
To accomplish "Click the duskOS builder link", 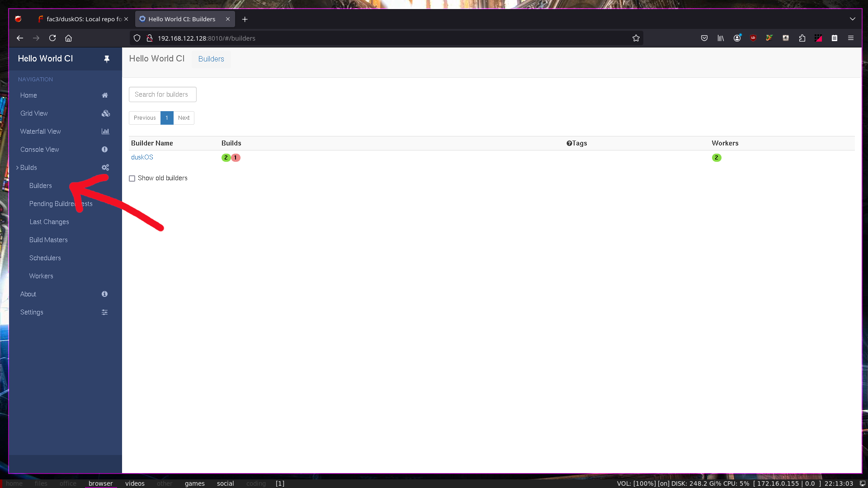I will pos(142,157).
